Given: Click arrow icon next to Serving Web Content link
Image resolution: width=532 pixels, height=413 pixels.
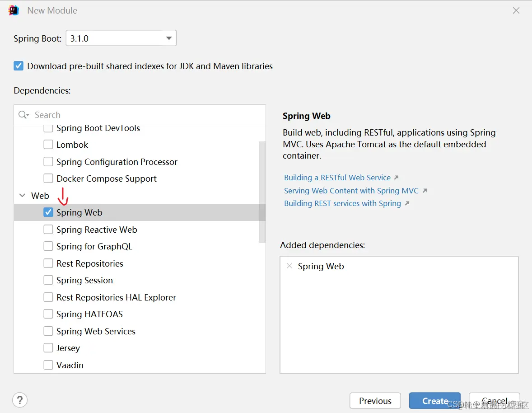Looking at the screenshot, I should 425,191.
